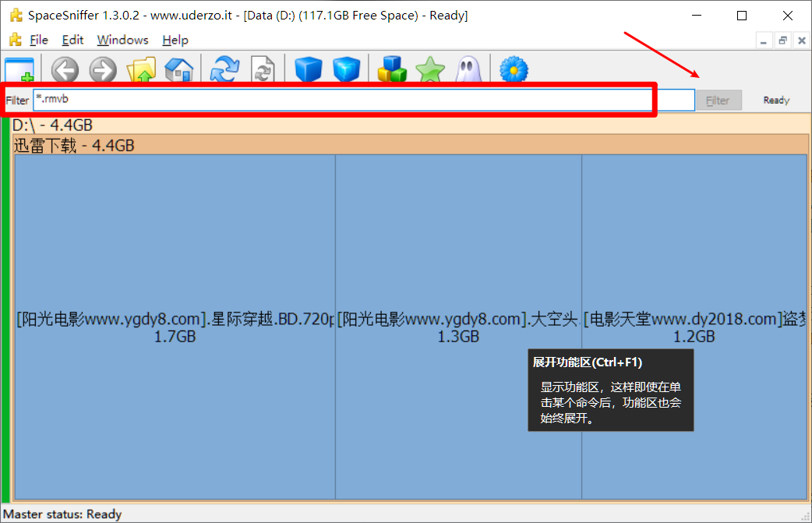Open the File menu
The image size is (812, 523).
click(x=39, y=40)
